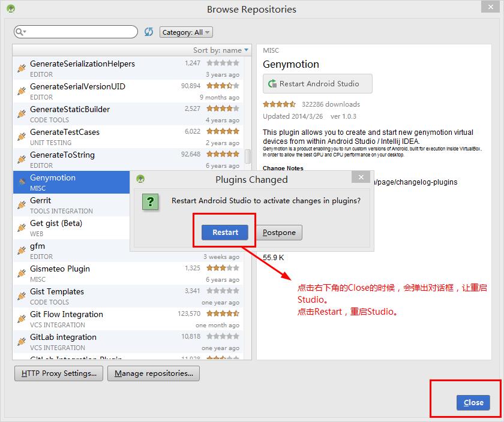Select the Gismeteo Plugin row
Viewport: 504px width, 422px height.
point(128,273)
